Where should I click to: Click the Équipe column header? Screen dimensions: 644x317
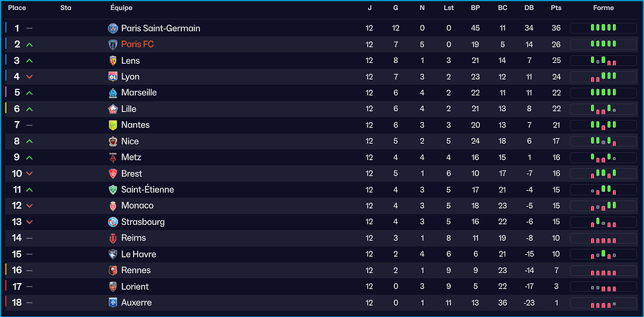[x=120, y=8]
